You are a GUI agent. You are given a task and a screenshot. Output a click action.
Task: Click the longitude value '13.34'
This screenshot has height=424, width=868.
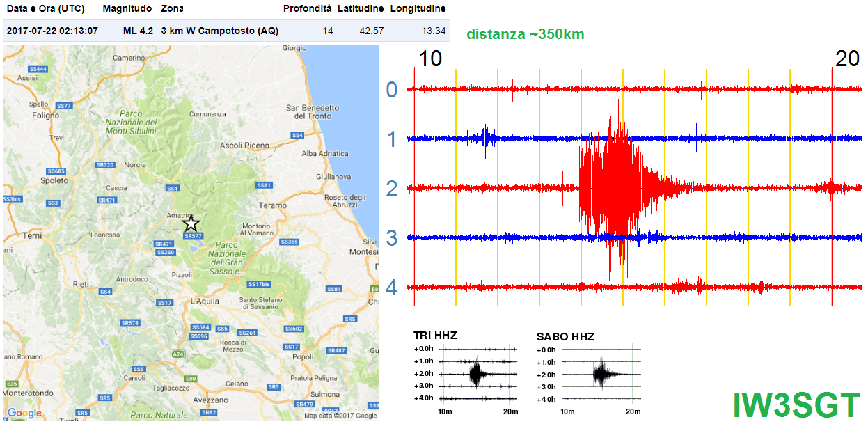pos(434,31)
